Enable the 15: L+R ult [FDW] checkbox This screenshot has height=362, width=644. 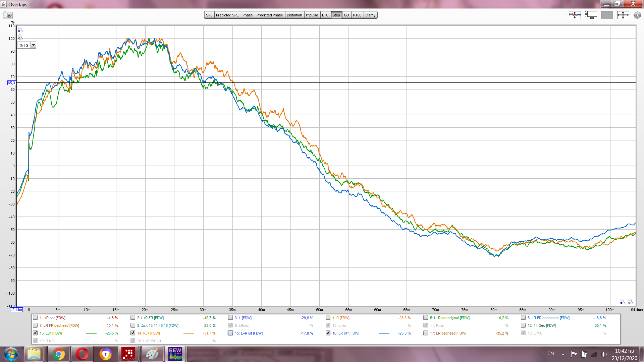(230, 333)
